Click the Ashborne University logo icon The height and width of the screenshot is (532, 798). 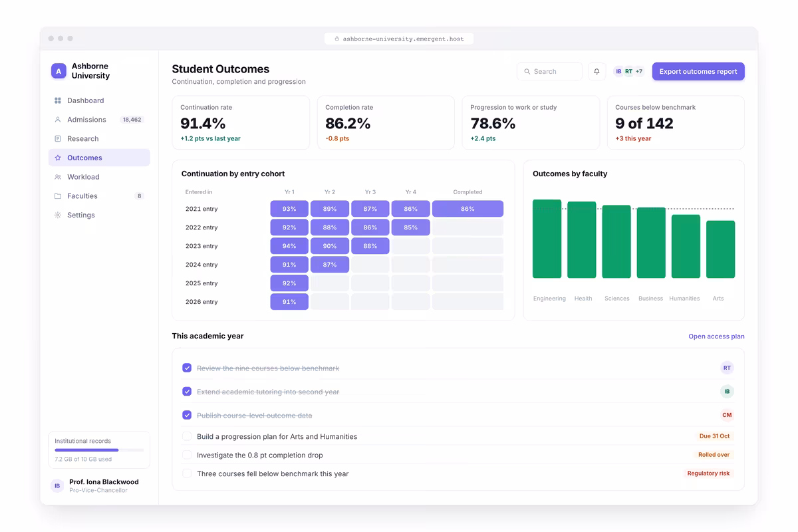pos(59,71)
